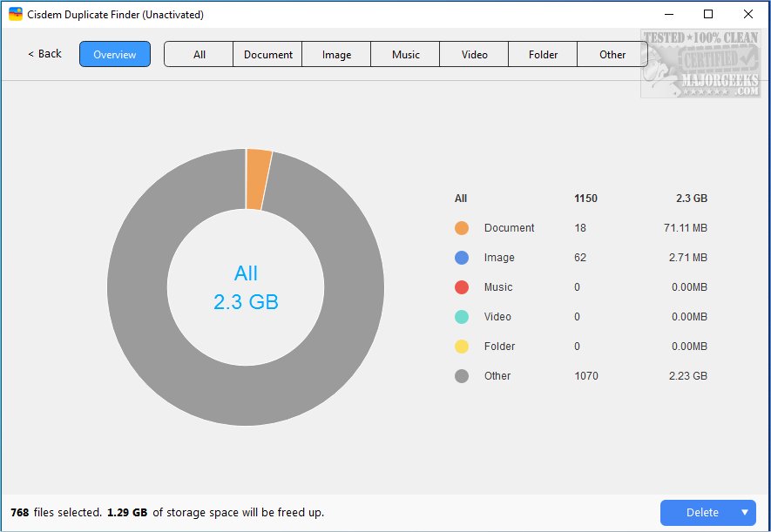
Task: Click the Cisdem Duplicate Finder app icon
Action: (15, 14)
